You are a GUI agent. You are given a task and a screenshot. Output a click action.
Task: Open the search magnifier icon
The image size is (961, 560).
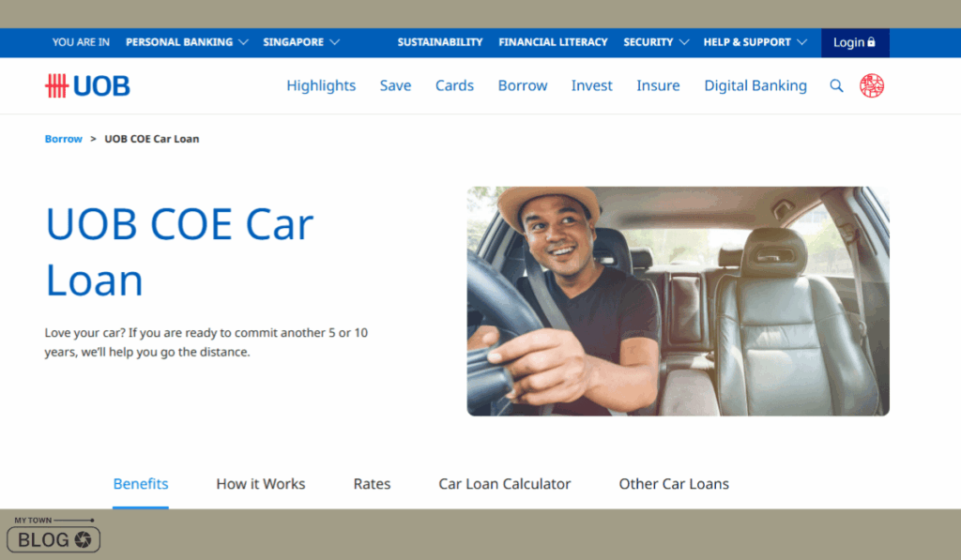point(836,85)
